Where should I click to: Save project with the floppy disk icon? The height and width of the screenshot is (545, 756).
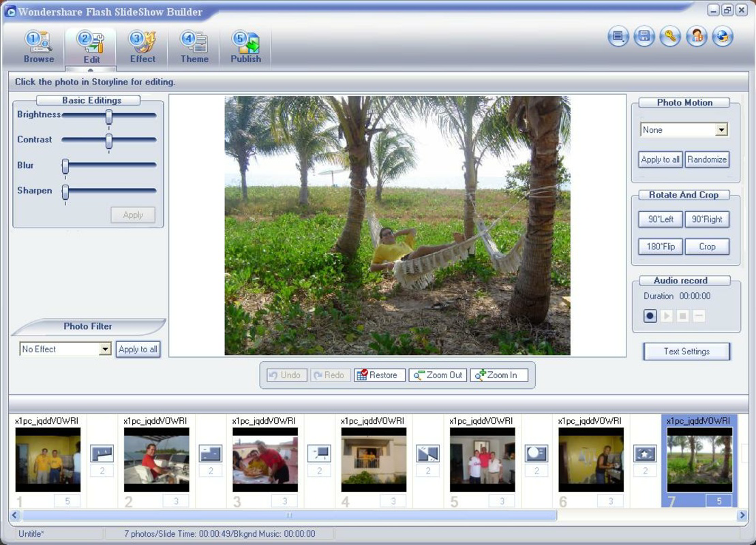(x=644, y=37)
